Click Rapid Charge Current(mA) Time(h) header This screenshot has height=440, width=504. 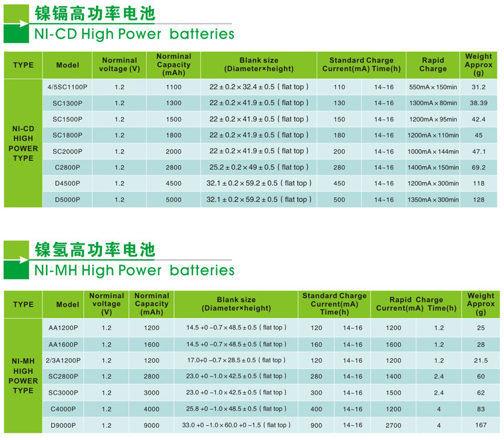point(416,304)
